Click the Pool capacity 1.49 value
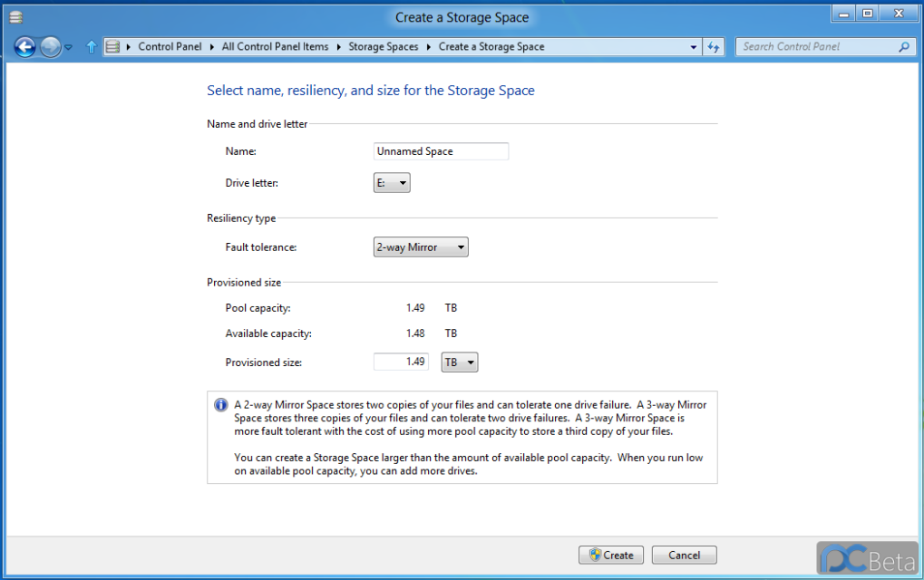This screenshot has height=580, width=924. [x=415, y=308]
